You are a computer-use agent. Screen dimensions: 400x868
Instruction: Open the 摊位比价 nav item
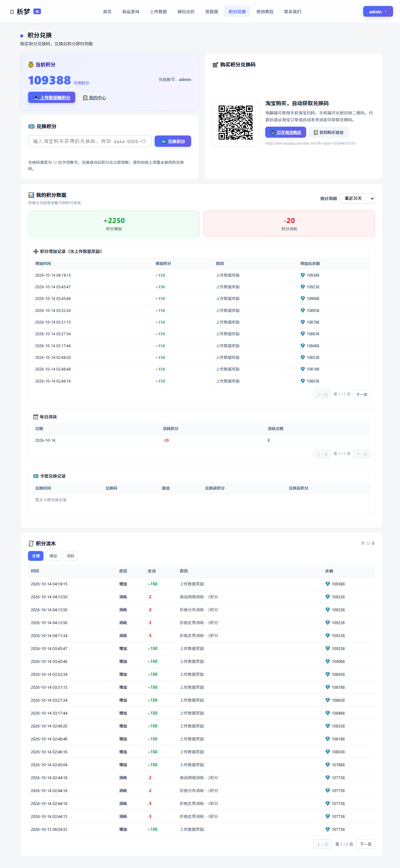tap(186, 11)
